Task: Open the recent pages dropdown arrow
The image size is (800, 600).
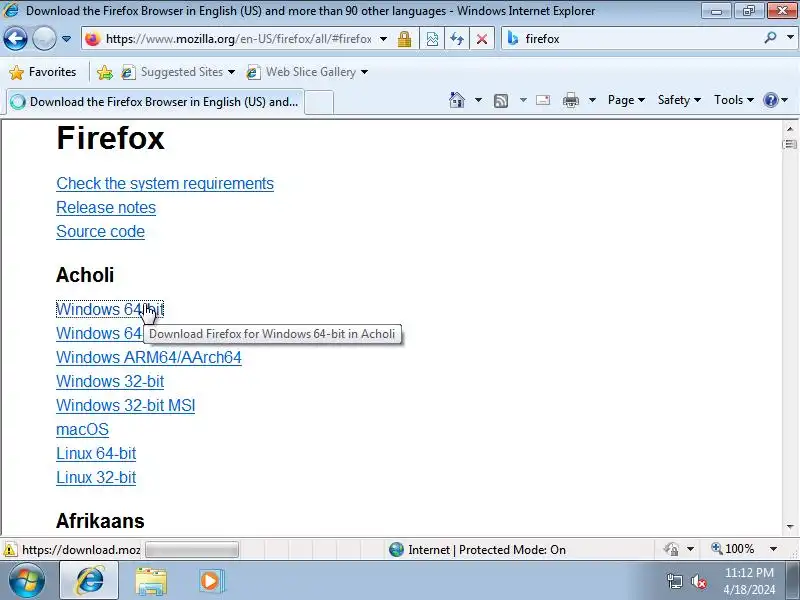Action: pyautogui.click(x=66, y=39)
